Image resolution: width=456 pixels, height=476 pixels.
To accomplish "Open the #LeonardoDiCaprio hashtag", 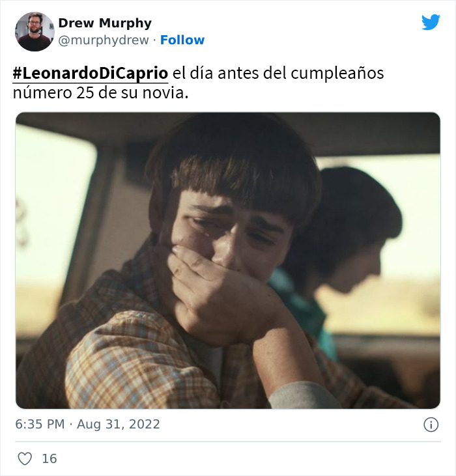I will pos(90,73).
